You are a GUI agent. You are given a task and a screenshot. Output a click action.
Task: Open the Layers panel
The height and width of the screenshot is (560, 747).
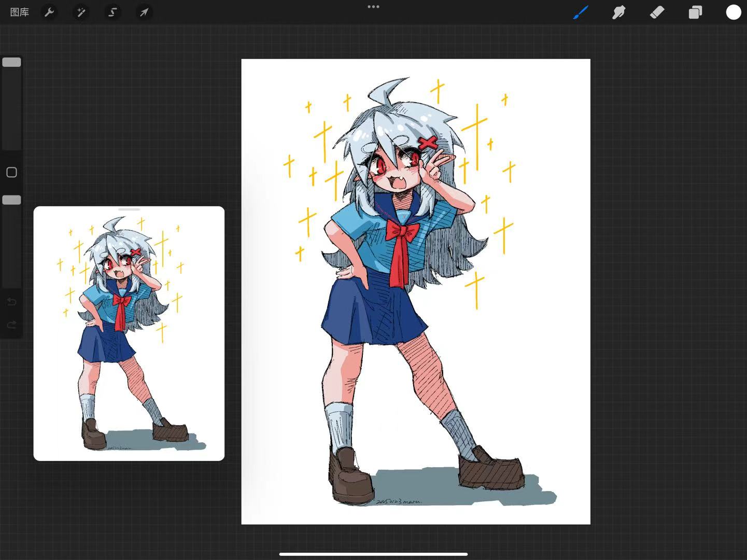(695, 12)
